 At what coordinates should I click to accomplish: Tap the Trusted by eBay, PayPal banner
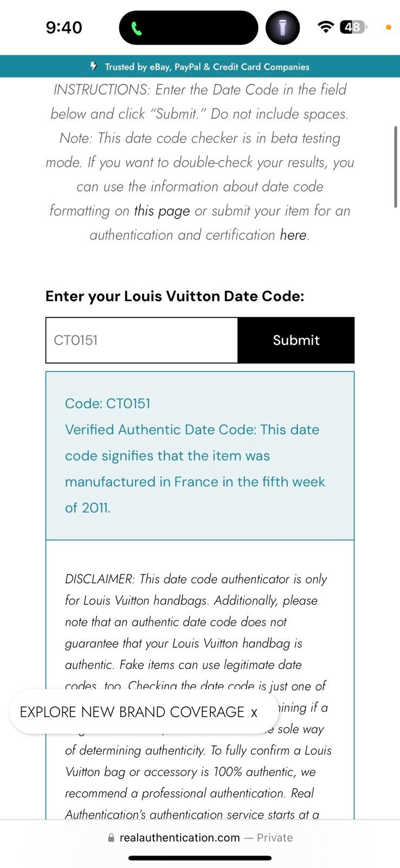200,66
